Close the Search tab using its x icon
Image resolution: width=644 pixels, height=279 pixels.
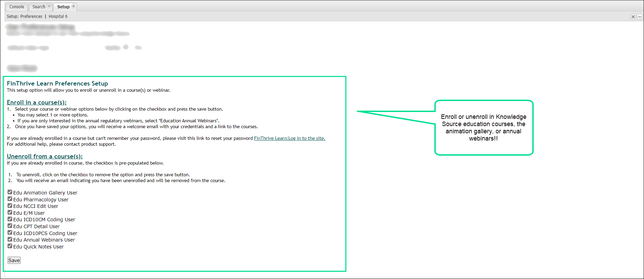(x=49, y=6)
